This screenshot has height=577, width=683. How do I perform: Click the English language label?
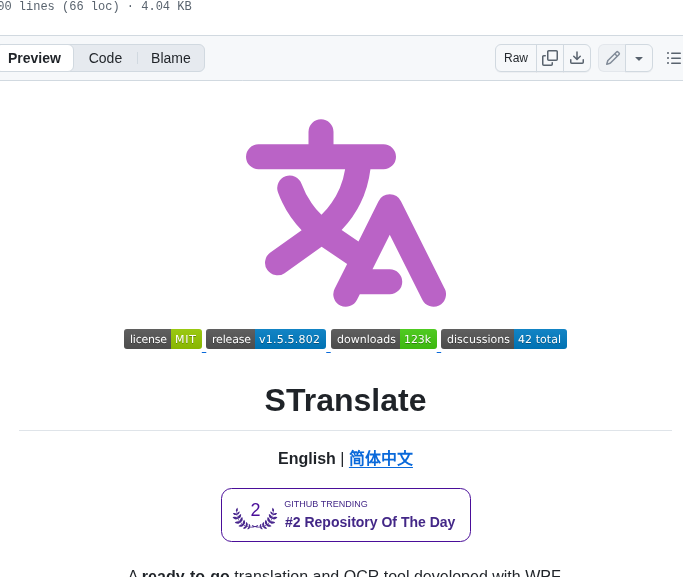click(307, 459)
